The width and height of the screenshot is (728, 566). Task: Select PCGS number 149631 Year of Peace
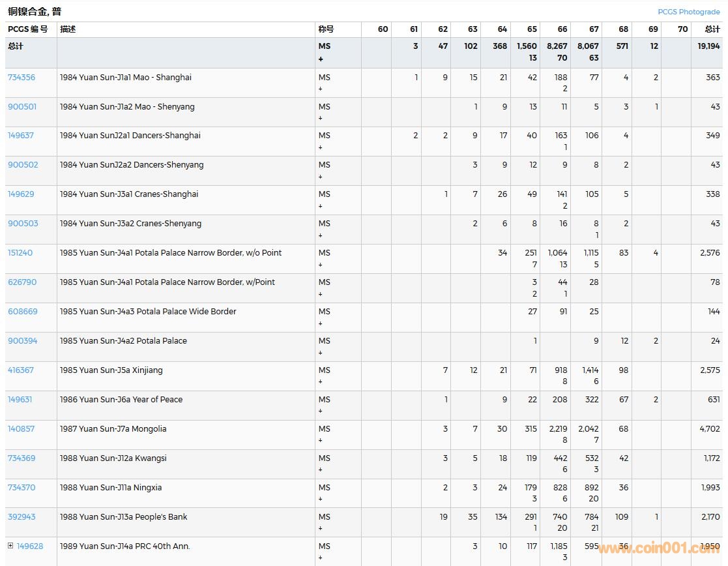coord(20,400)
